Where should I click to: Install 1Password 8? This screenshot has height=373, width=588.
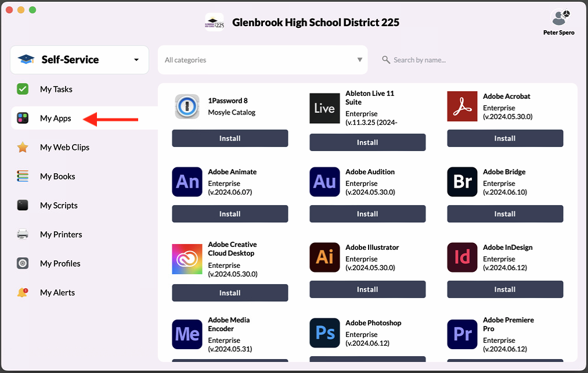[230, 138]
